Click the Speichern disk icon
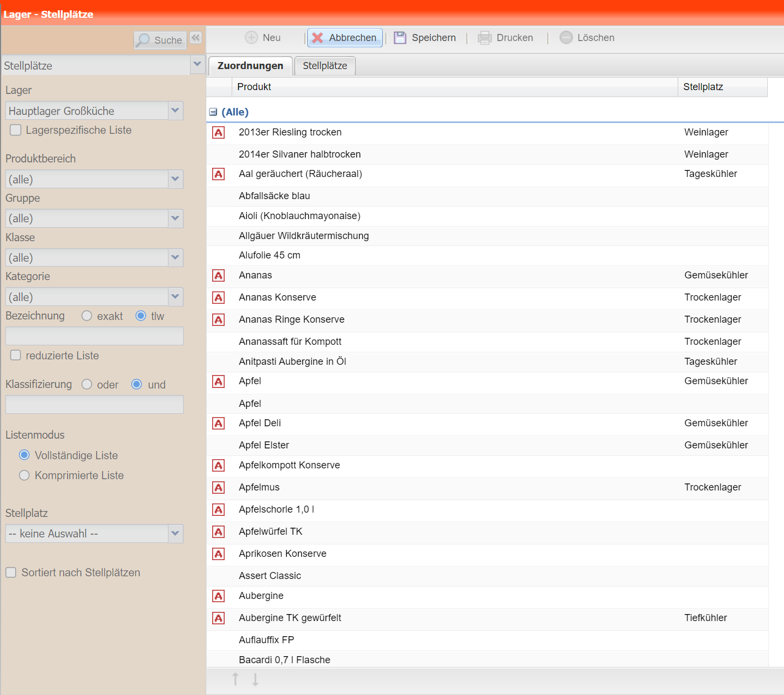This screenshot has width=784, height=695. tap(400, 38)
